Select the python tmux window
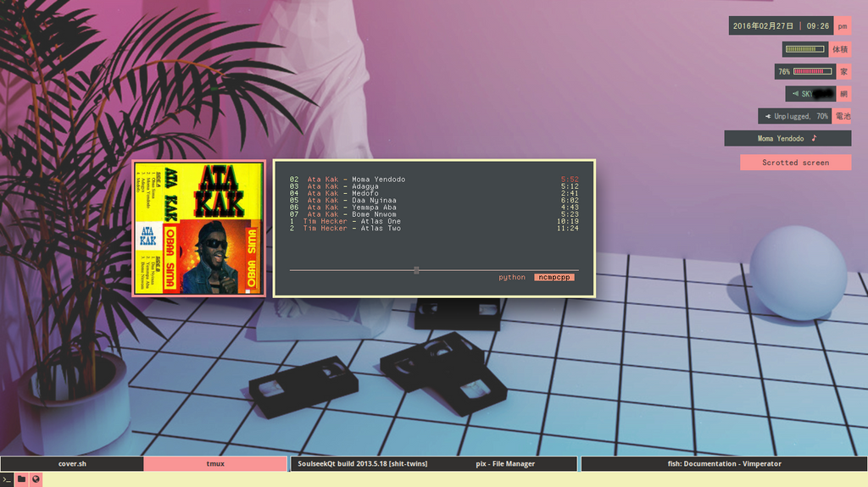Image resolution: width=868 pixels, height=487 pixels. click(511, 277)
